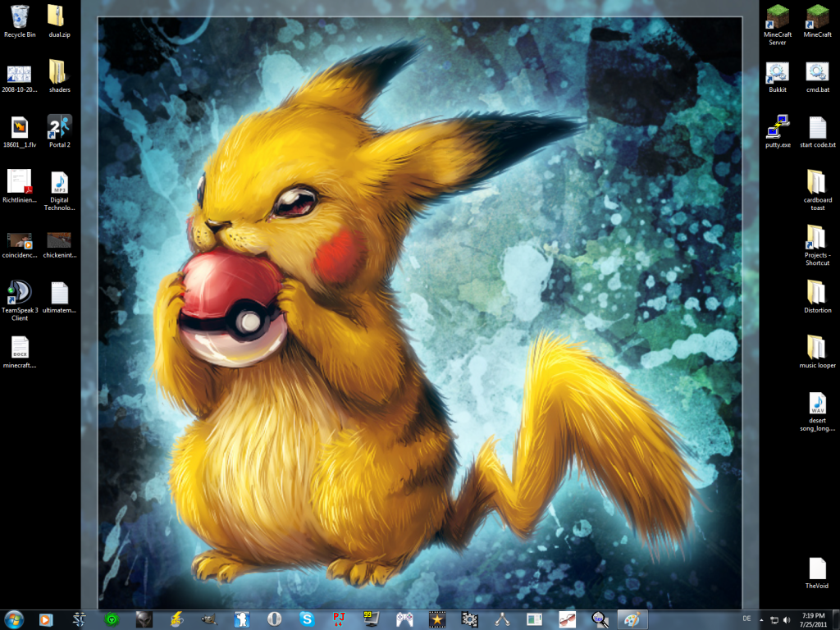Viewport: 840px width, 630px height.
Task: Open the magnifier hex viewer taskbar icon
Action: coord(600,620)
